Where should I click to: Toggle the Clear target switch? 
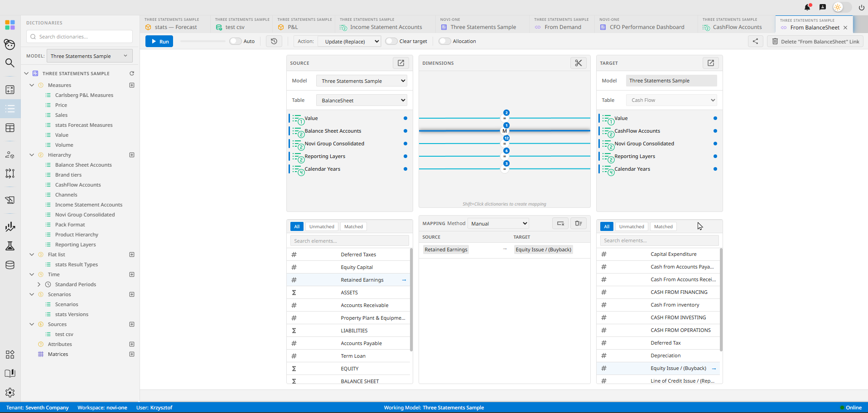[391, 41]
